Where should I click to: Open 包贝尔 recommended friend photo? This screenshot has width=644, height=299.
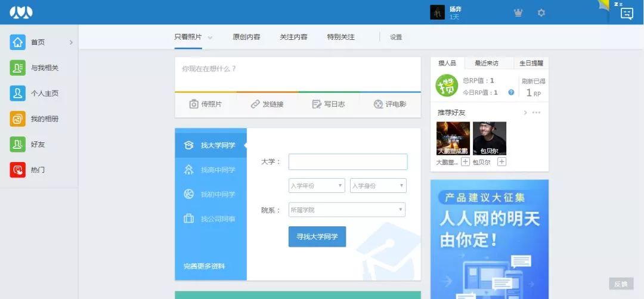click(490, 138)
